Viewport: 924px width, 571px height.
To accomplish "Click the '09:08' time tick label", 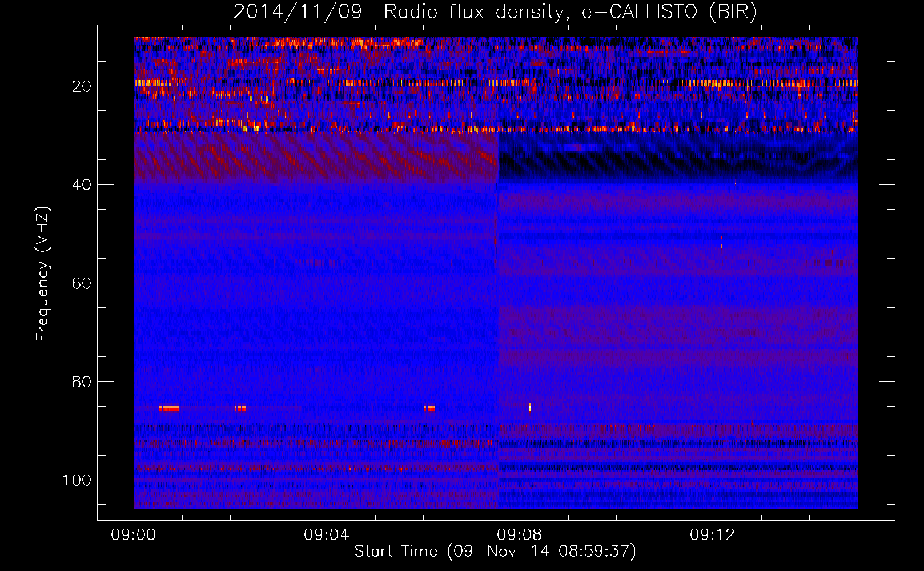I will (520, 535).
